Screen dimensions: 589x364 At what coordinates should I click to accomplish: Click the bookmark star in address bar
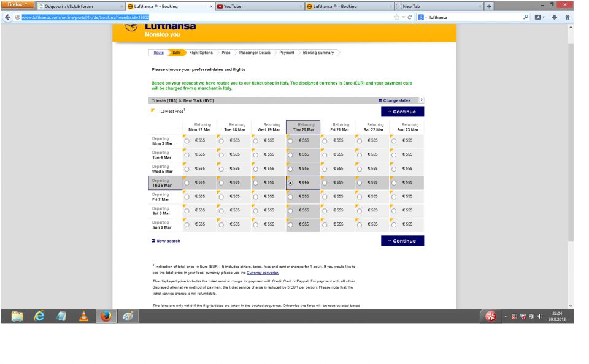pyautogui.click(x=396, y=17)
